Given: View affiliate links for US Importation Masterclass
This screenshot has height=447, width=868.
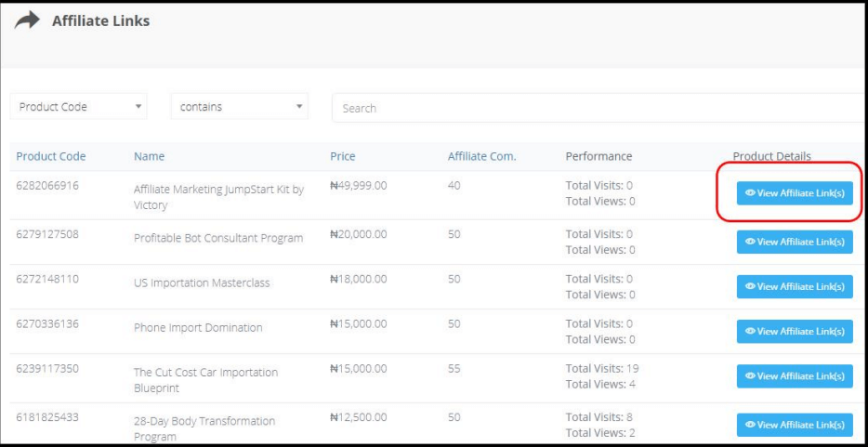Looking at the screenshot, I should pos(795,286).
